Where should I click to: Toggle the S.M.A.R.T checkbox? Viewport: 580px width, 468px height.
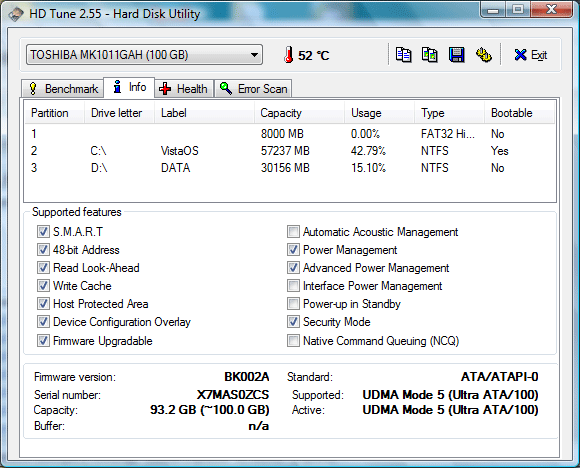(x=43, y=232)
